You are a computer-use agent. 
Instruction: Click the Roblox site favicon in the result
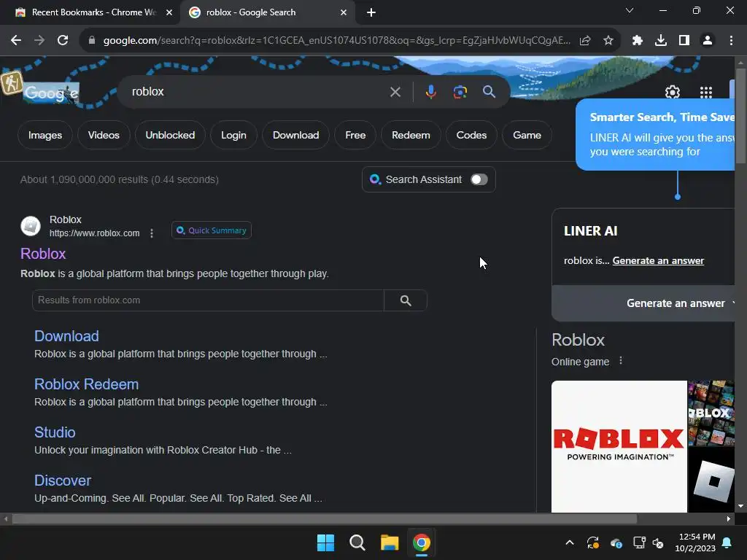click(31, 226)
